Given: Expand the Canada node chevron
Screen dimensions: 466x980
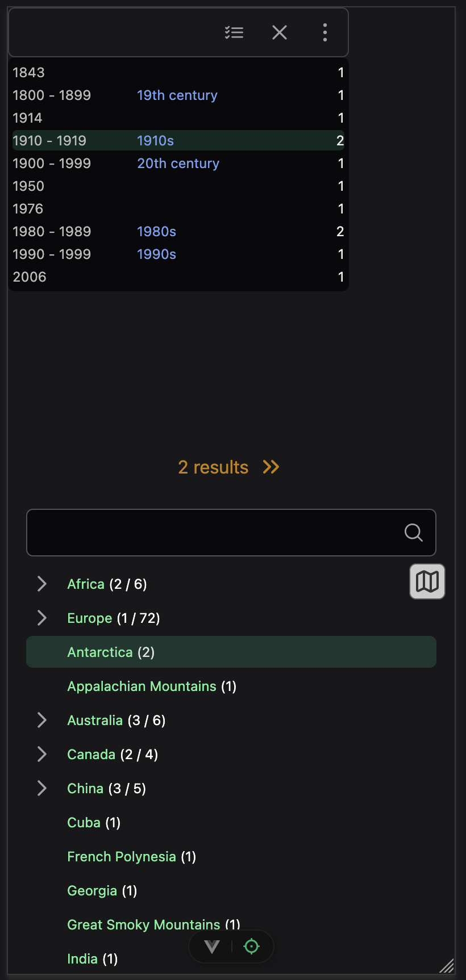Looking at the screenshot, I should pos(41,754).
